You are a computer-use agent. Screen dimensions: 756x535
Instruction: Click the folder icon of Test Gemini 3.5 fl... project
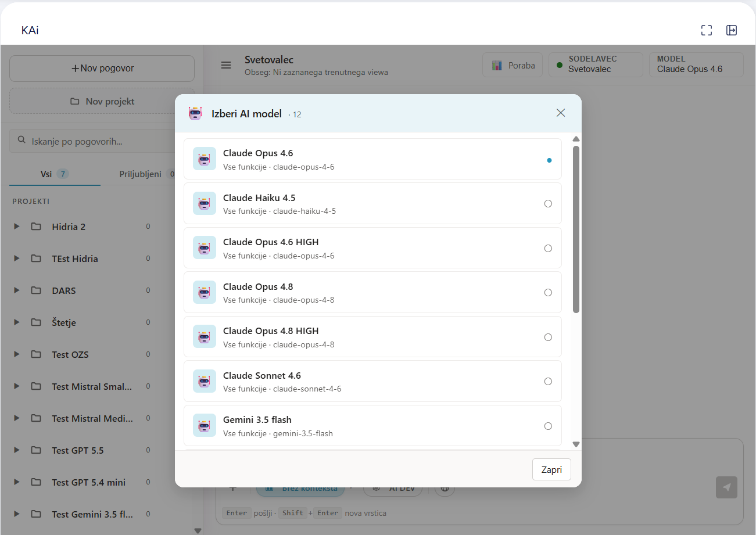(x=36, y=514)
